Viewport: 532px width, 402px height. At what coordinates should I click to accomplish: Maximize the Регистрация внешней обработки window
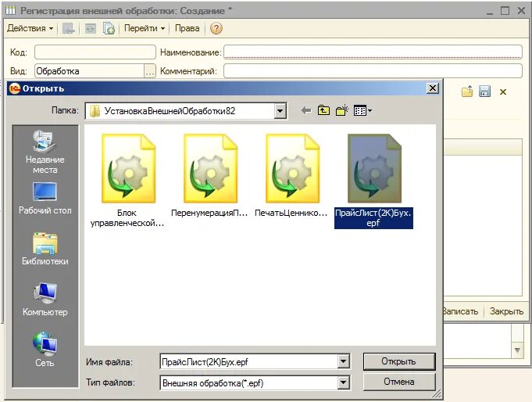click(x=505, y=11)
